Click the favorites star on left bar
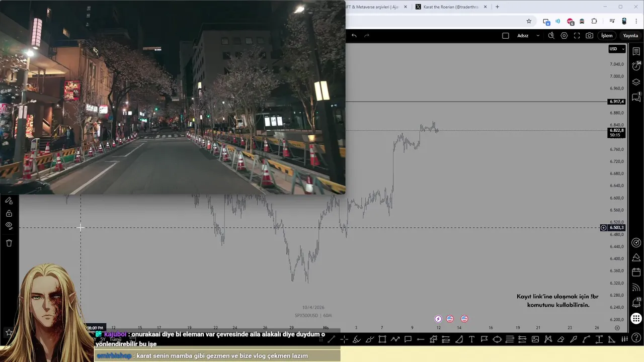The height and width of the screenshot is (362, 644). coord(9,332)
